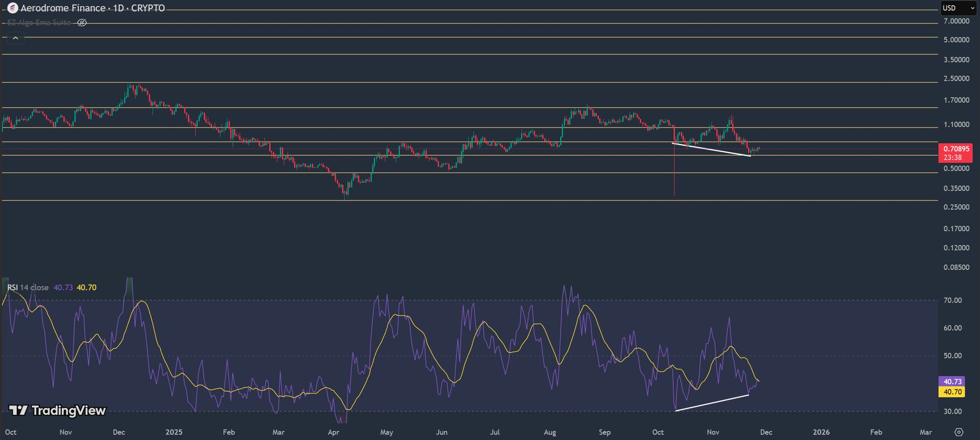Viewport: 980px width, 440px height.
Task: Click the 2025 label on the time axis
Action: click(x=174, y=432)
